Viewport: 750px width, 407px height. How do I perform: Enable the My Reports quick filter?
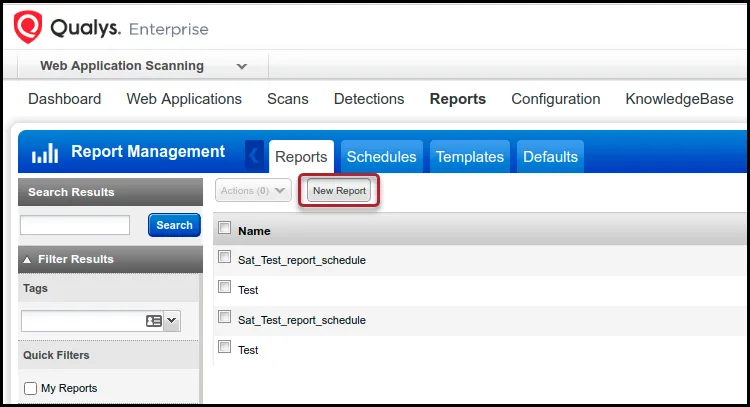tap(30, 388)
